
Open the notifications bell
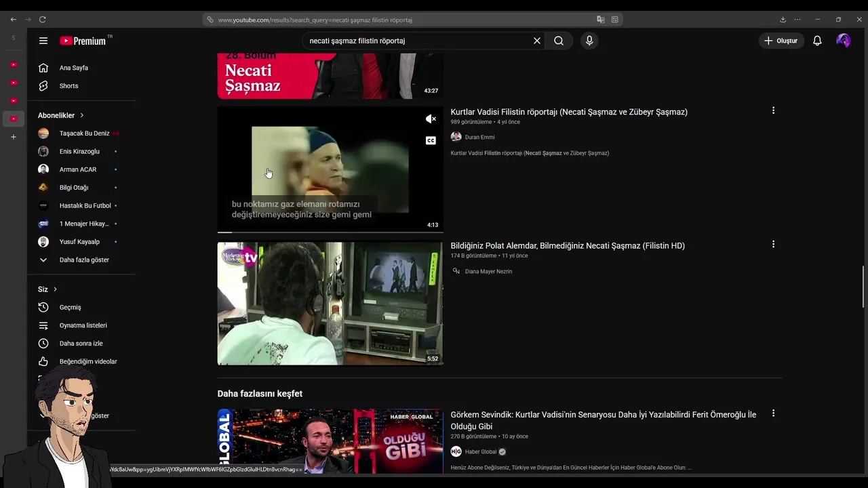(817, 41)
